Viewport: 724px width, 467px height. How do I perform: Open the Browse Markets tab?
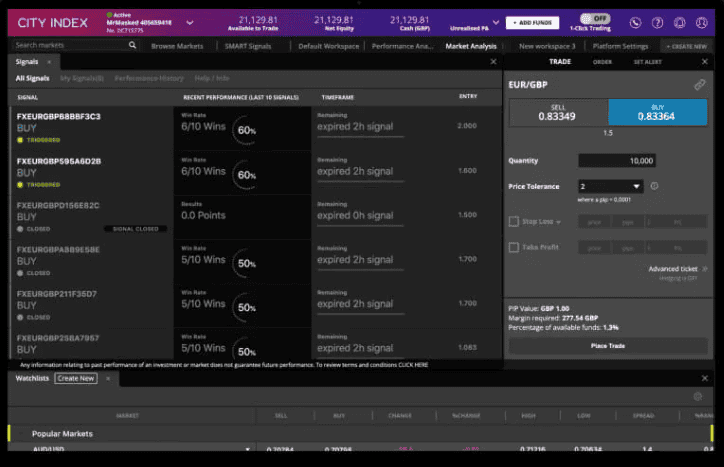[x=177, y=46]
